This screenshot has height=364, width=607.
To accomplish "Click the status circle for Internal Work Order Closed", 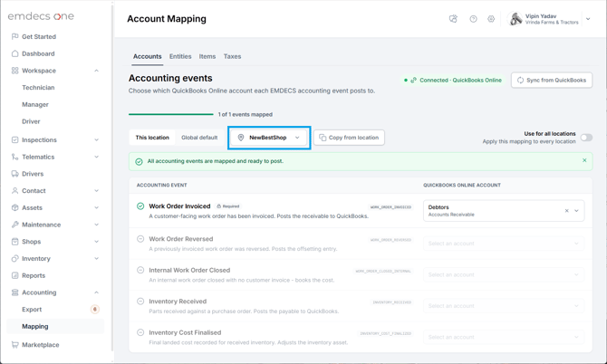I will 140,270.
